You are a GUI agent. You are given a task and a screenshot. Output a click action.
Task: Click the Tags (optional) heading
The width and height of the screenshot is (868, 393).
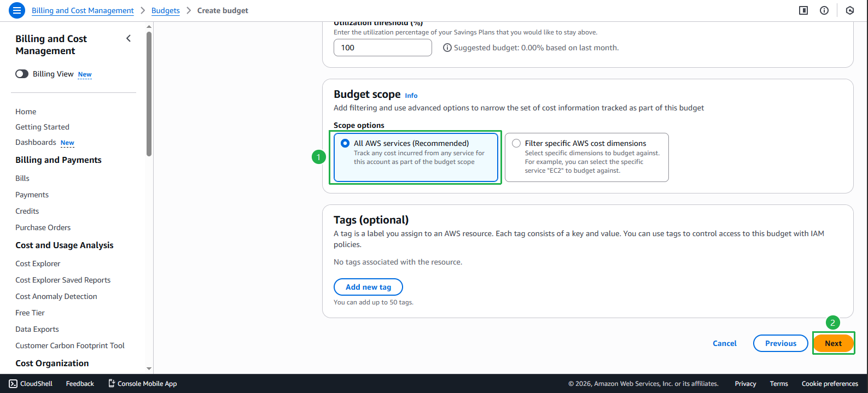371,220
